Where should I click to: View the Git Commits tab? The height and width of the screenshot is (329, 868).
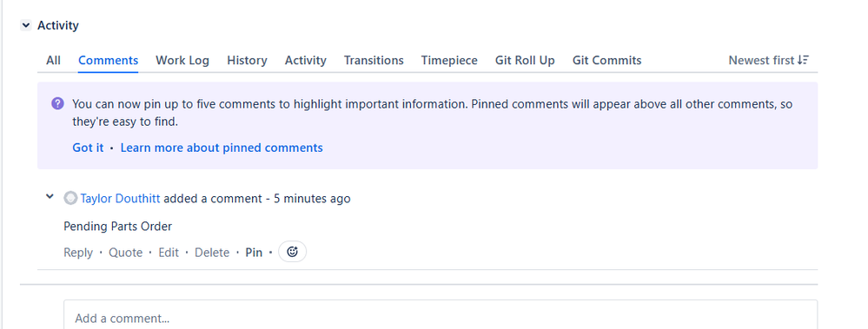(x=606, y=60)
